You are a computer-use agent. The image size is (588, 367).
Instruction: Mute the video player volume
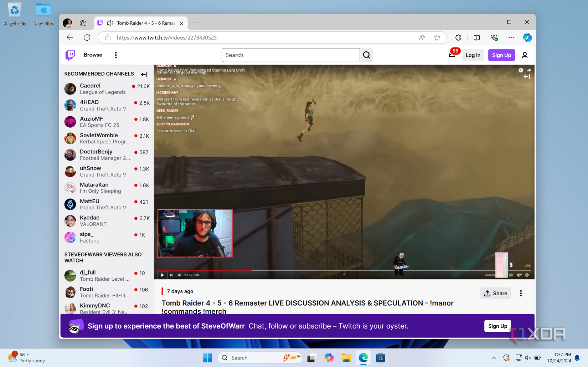click(x=179, y=275)
